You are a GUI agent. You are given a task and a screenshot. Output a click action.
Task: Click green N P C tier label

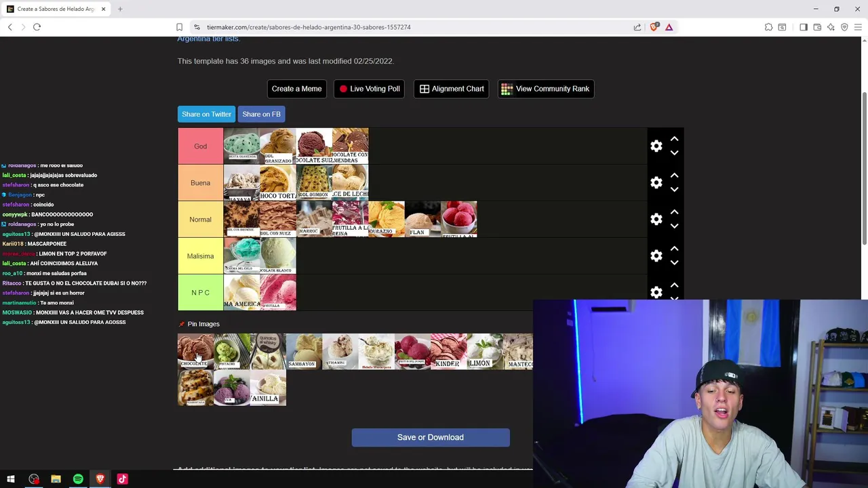pyautogui.click(x=200, y=292)
